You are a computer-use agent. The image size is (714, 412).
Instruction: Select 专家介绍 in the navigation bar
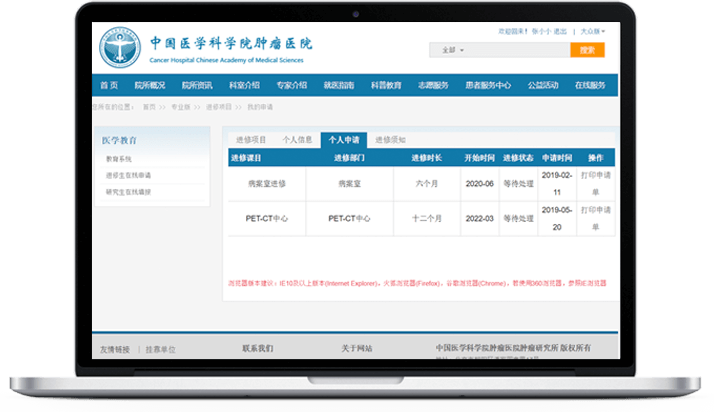tap(291, 86)
